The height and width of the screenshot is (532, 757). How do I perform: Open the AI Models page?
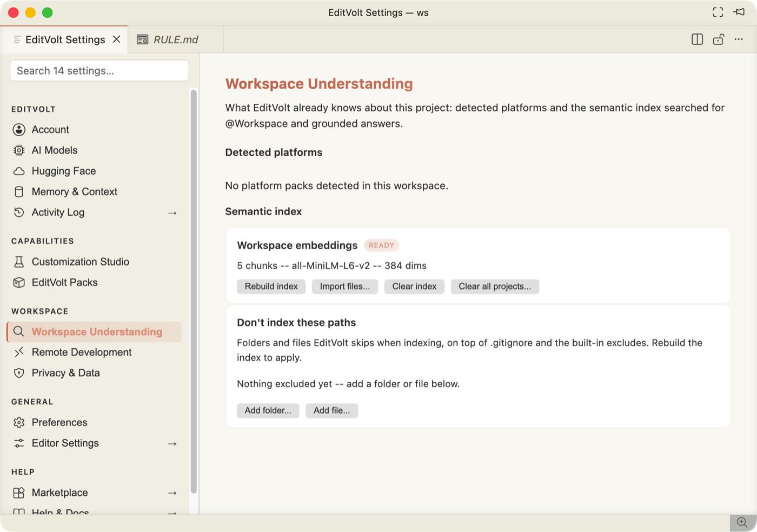[x=94, y=150]
